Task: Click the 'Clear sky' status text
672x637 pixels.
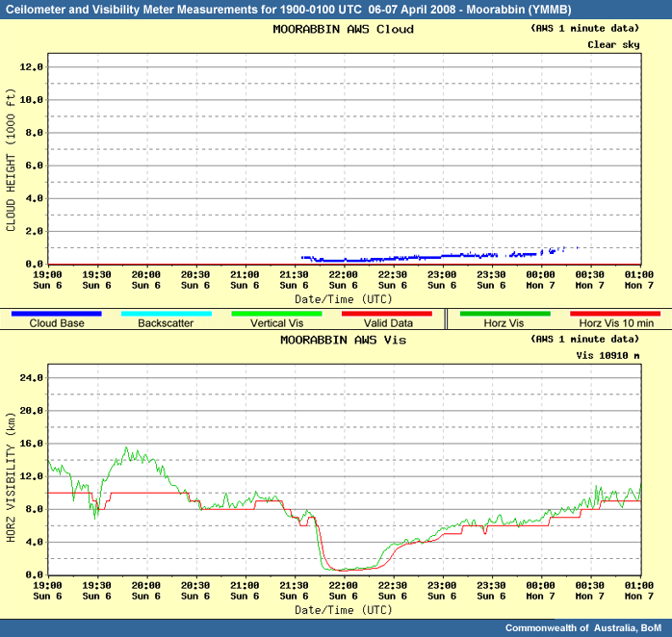Action: tap(613, 45)
